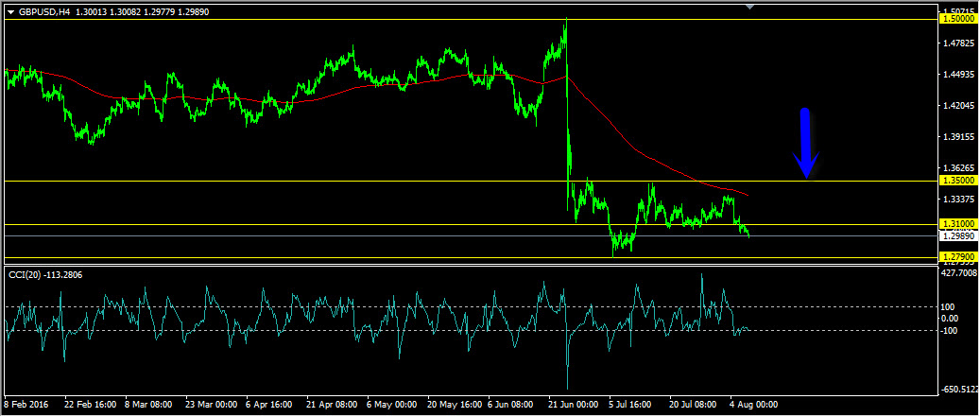Open the dropdown arrow beside GBPUSD,H4
Image resolution: width=980 pixels, height=417 pixels.
[10, 11]
